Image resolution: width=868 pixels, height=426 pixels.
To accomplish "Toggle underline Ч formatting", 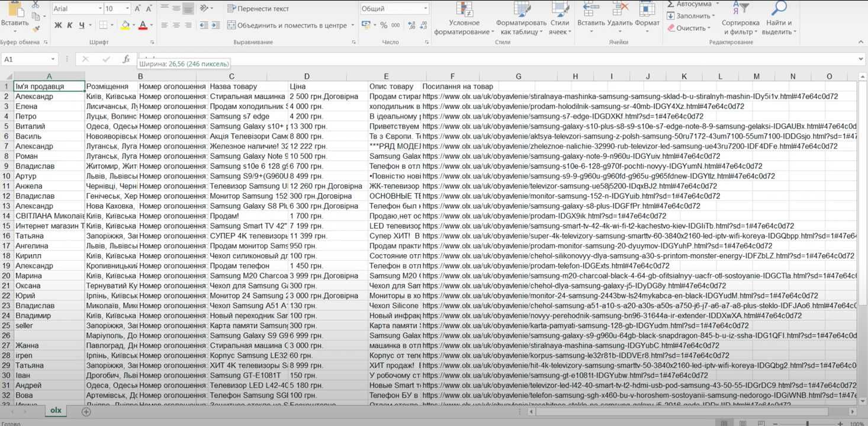I will click(82, 25).
